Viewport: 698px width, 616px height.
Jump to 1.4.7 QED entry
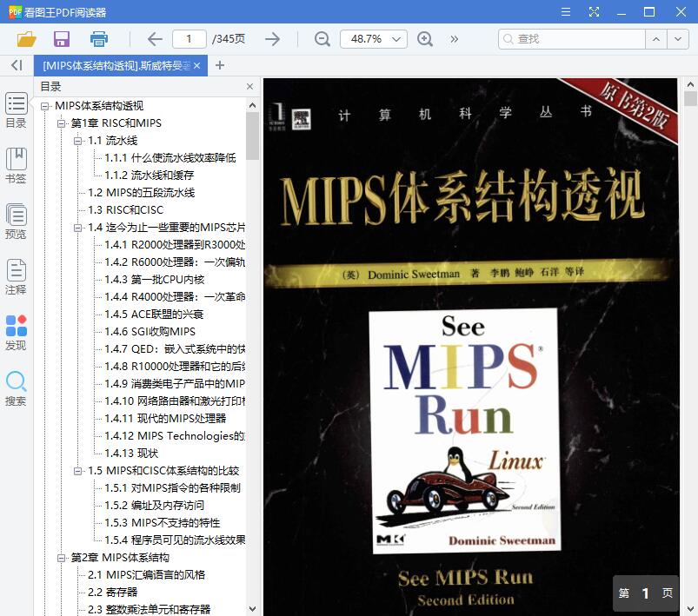pos(175,349)
